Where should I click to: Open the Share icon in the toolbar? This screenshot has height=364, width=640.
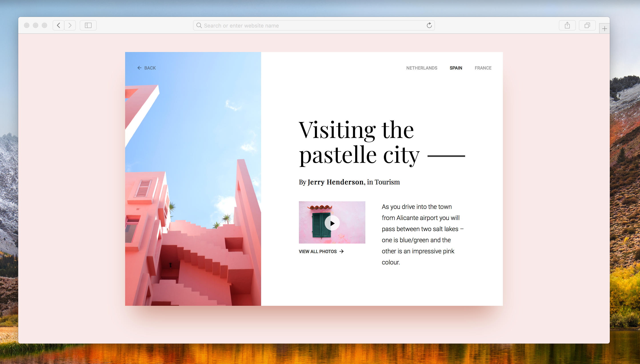point(567,25)
